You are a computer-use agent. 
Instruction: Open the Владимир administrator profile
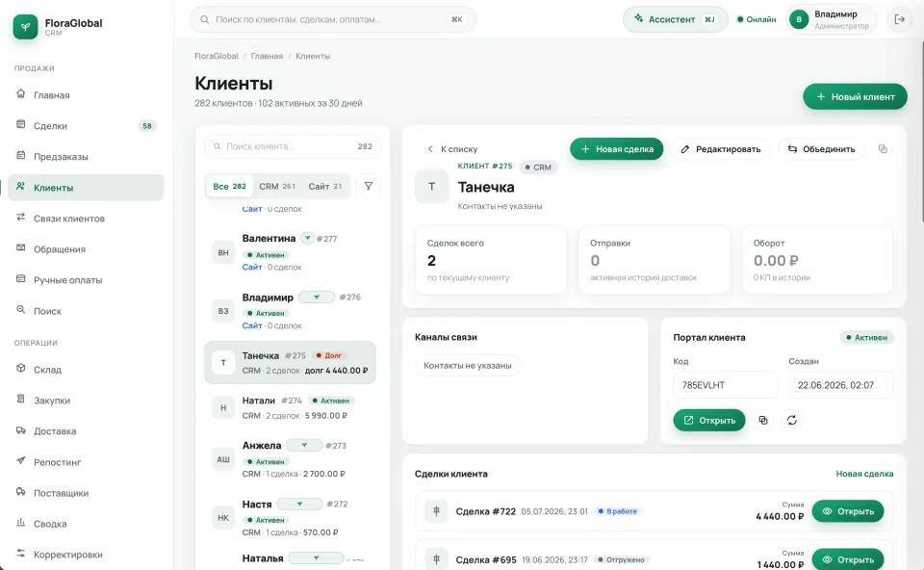pos(831,19)
